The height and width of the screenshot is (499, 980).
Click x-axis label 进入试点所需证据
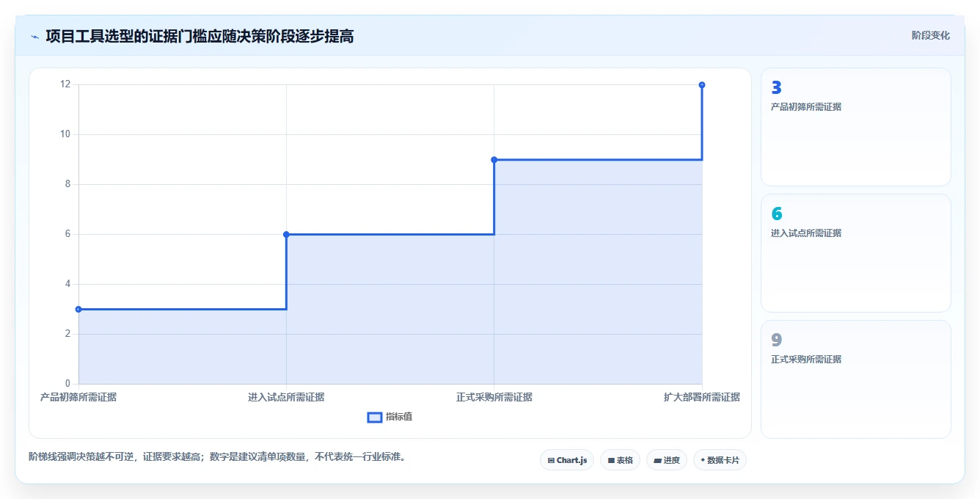click(x=286, y=397)
